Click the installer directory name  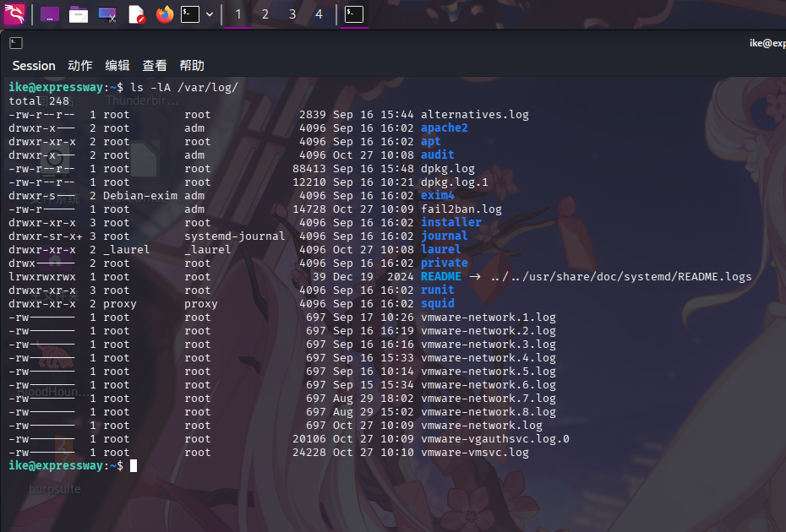coord(451,222)
